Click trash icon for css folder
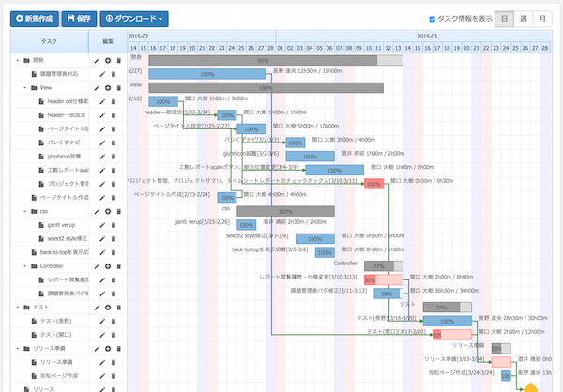 [117, 211]
